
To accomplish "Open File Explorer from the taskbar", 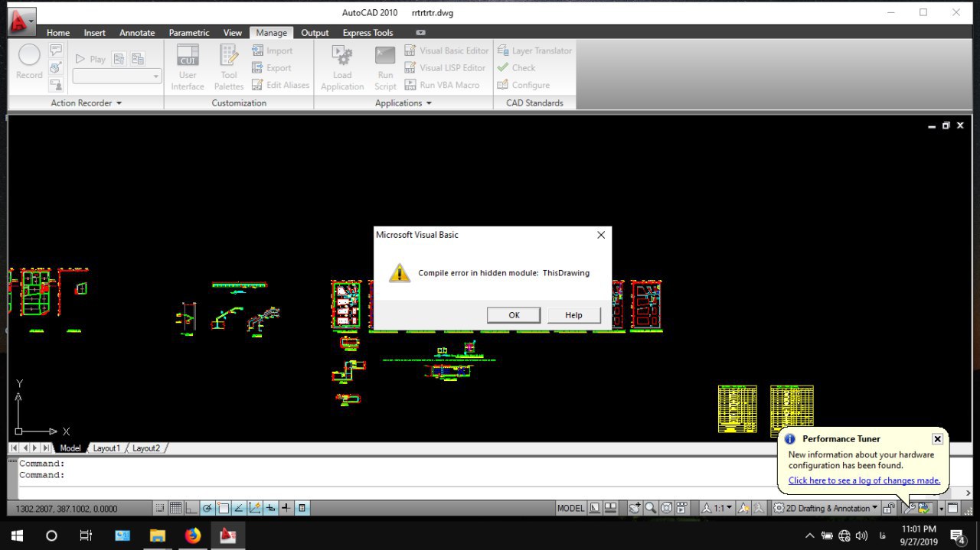I will pyautogui.click(x=158, y=535).
